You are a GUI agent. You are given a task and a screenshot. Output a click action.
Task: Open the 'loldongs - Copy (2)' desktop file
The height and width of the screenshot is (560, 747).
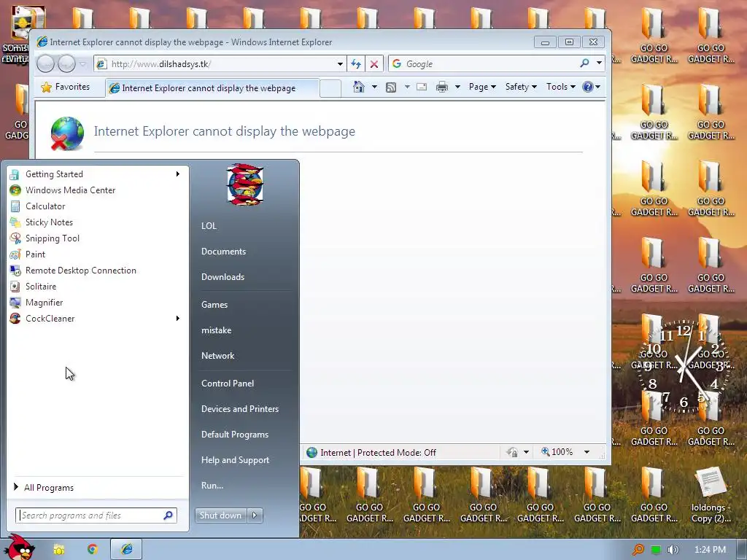tap(711, 495)
